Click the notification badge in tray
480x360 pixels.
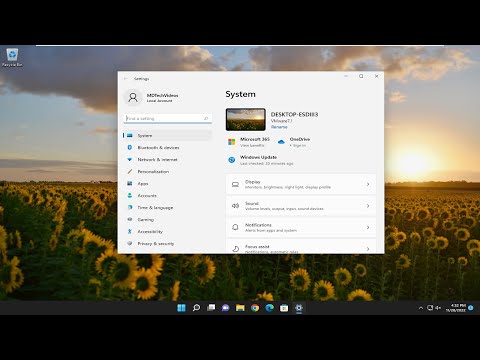tap(471, 308)
